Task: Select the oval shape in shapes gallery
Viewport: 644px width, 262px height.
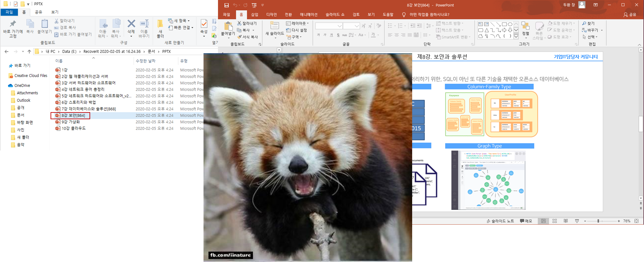Action: pyautogui.click(x=510, y=24)
